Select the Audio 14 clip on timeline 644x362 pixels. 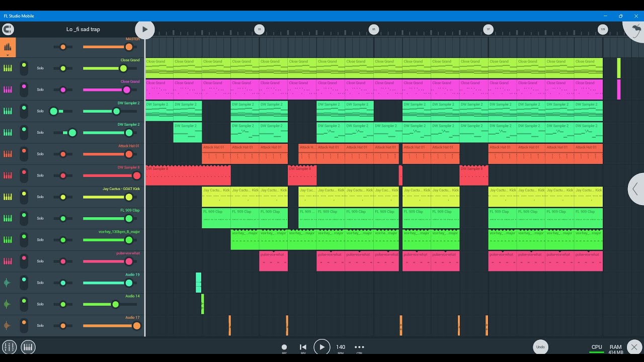click(x=202, y=304)
